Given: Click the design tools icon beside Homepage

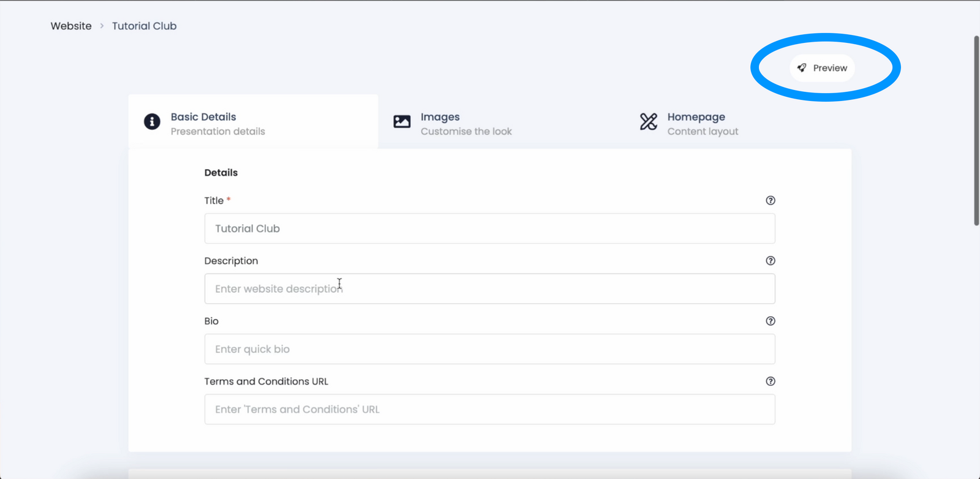Looking at the screenshot, I should pyautogui.click(x=649, y=121).
